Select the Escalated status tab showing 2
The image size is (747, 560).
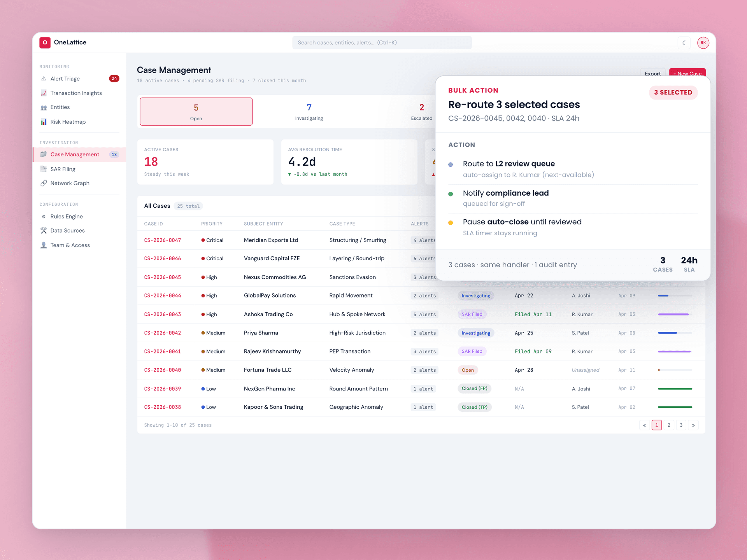click(422, 112)
